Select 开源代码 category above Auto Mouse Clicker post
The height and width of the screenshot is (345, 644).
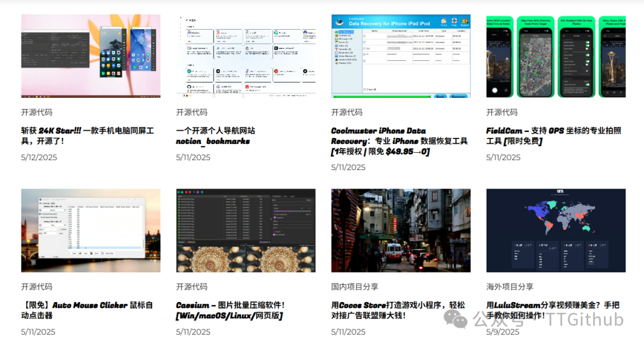point(36,287)
